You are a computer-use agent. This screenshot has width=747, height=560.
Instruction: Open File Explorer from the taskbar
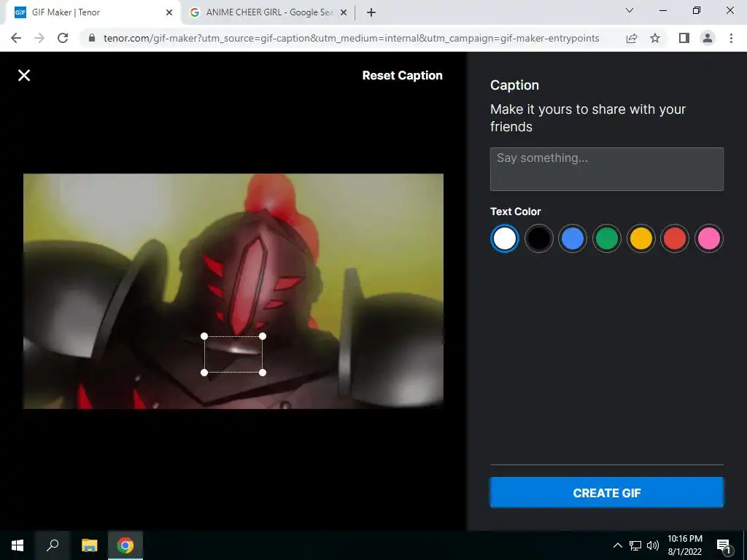89,545
